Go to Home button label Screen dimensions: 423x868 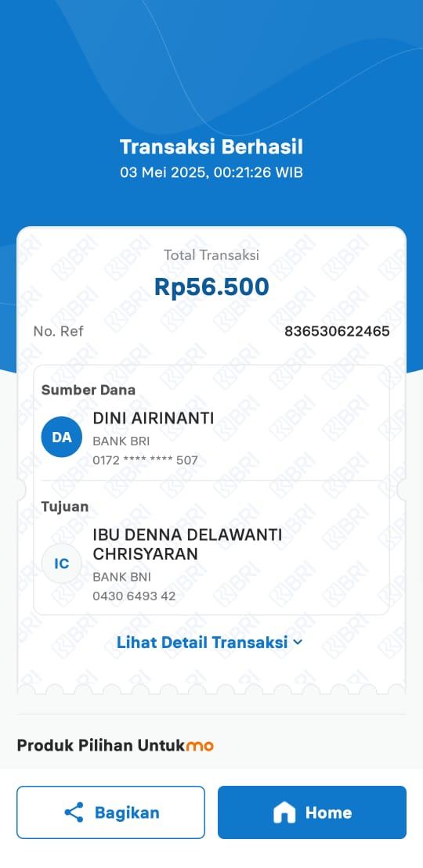[329, 812]
